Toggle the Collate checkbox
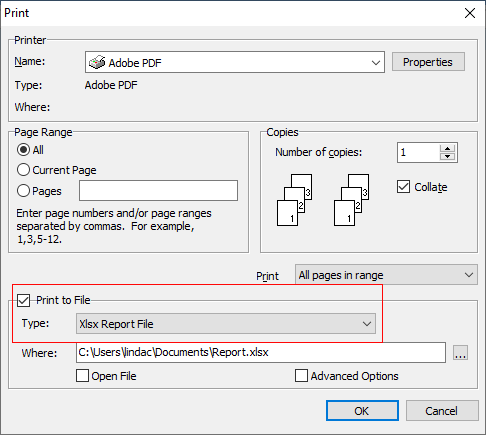486x435 pixels. 403,187
